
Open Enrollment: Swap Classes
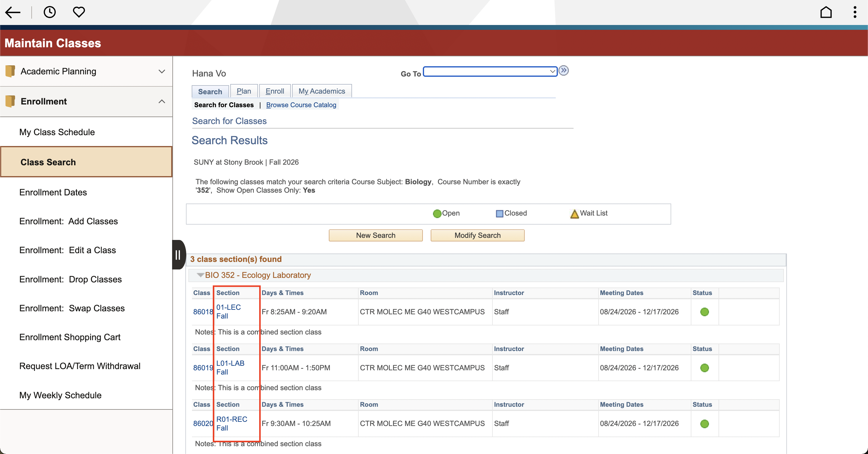pyautogui.click(x=86, y=308)
